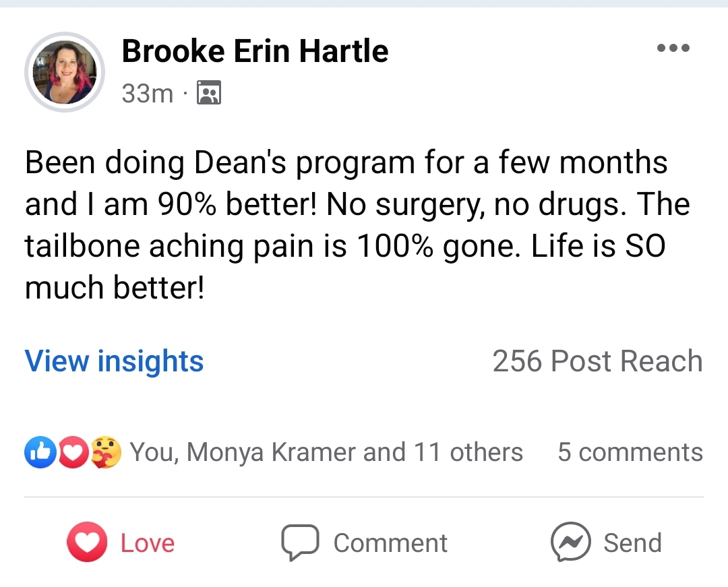Image resolution: width=728 pixels, height=587 pixels.
Task: Click the 33m timestamp to open the post
Action: tap(149, 93)
